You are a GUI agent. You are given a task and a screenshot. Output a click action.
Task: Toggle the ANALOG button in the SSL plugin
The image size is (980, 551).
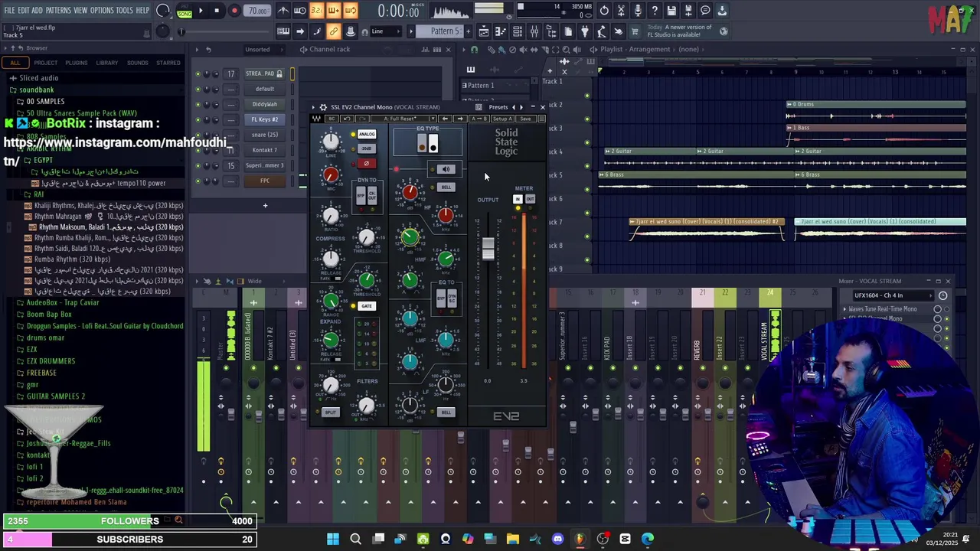367,135
